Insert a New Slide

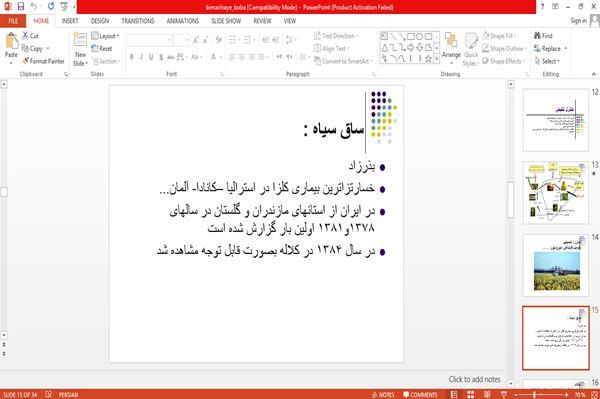(x=80, y=50)
